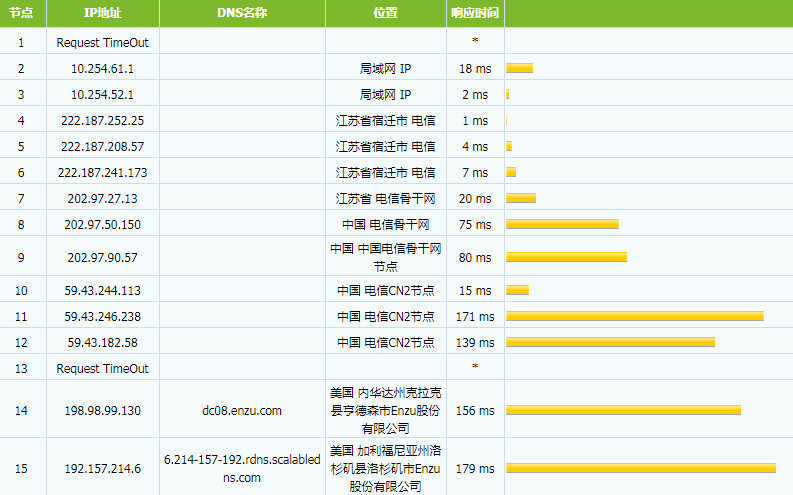Click the 1 ms response time
The image size is (793, 495).
(x=475, y=121)
